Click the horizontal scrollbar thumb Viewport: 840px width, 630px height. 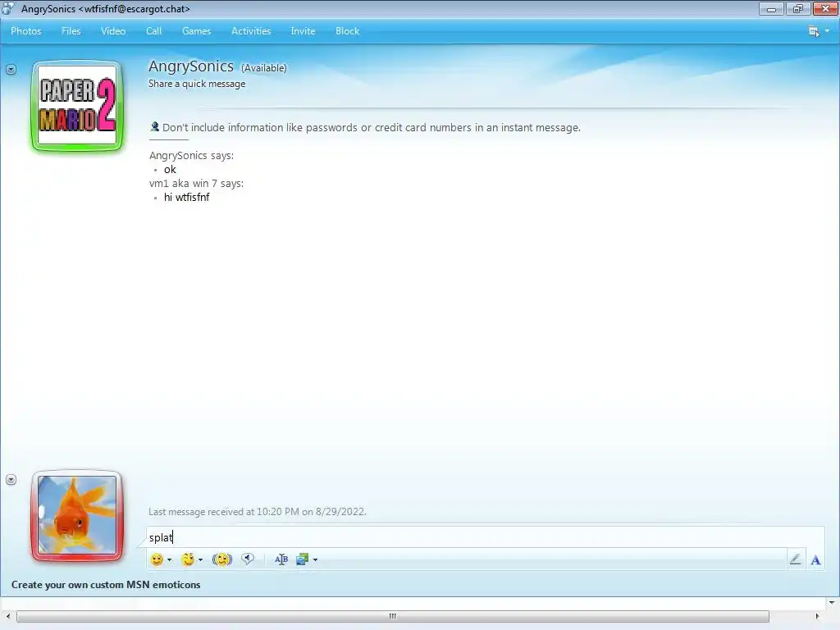pos(393,616)
